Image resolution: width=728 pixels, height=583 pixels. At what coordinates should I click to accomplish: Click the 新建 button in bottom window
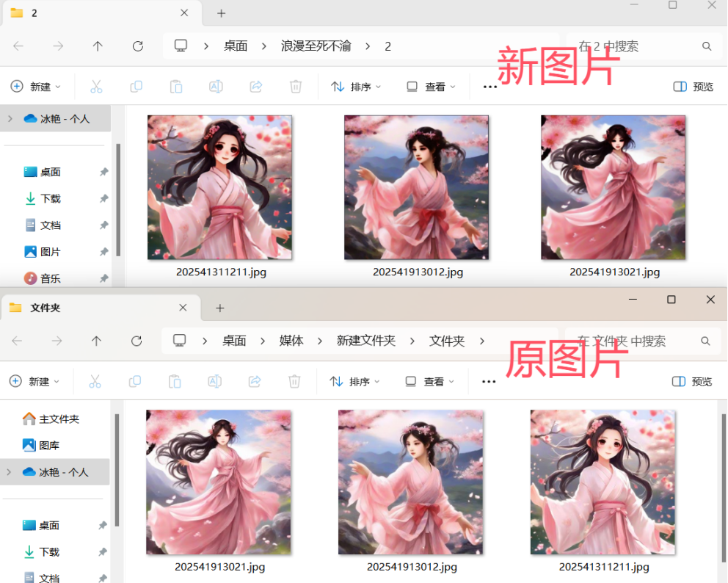[x=34, y=381]
